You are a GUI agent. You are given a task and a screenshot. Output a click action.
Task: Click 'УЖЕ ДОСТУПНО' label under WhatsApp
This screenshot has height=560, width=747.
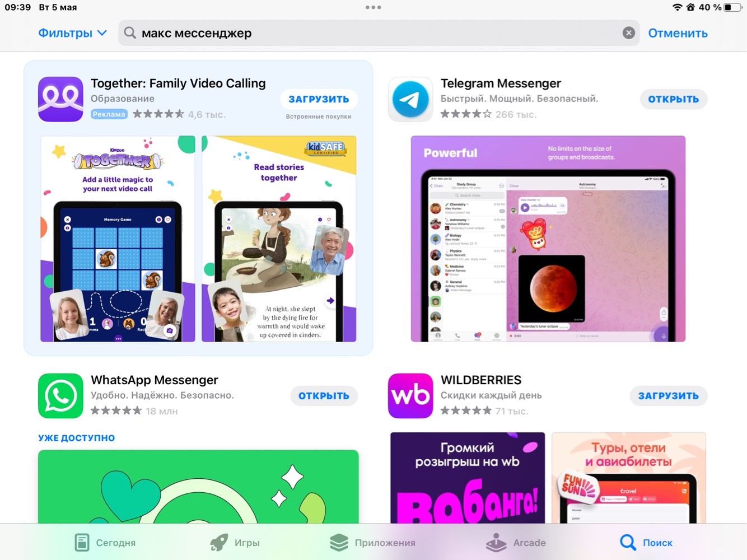tap(77, 438)
